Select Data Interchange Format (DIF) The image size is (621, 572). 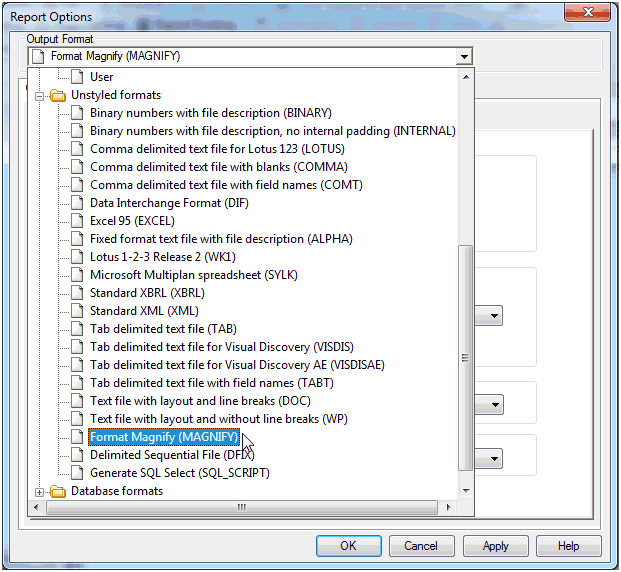click(x=169, y=203)
